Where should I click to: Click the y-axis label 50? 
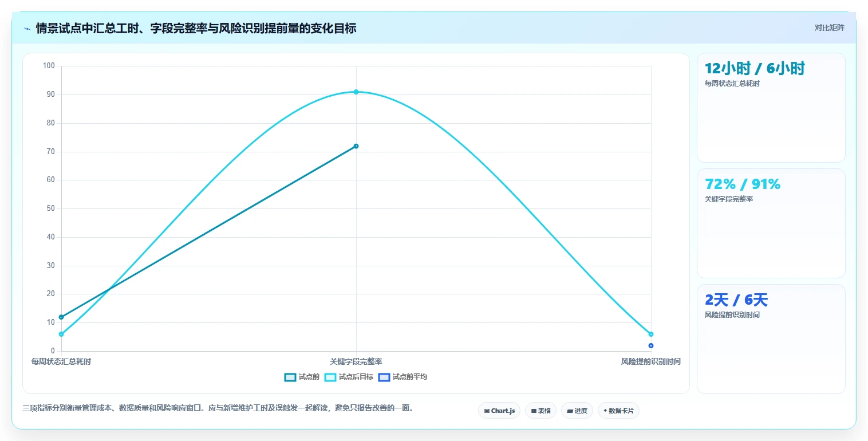[x=50, y=208]
